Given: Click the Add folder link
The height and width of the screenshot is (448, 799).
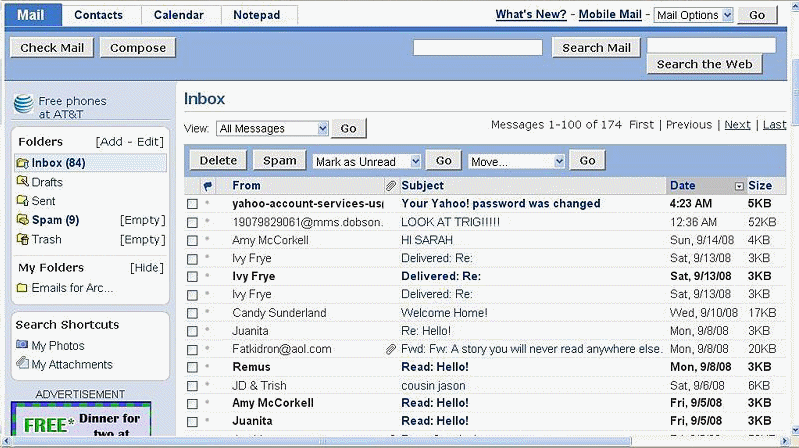Looking at the screenshot, I should pos(111,142).
